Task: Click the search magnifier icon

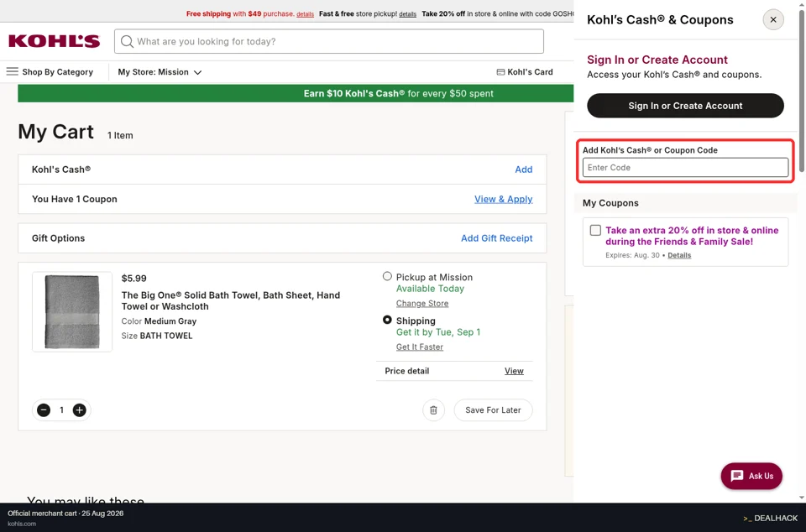Action: [x=127, y=42]
